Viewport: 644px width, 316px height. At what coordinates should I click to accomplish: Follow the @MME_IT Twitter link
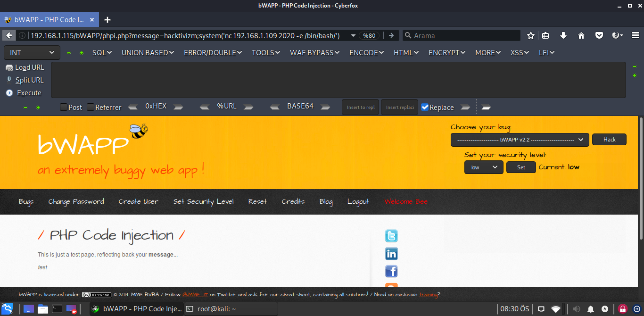click(x=195, y=295)
